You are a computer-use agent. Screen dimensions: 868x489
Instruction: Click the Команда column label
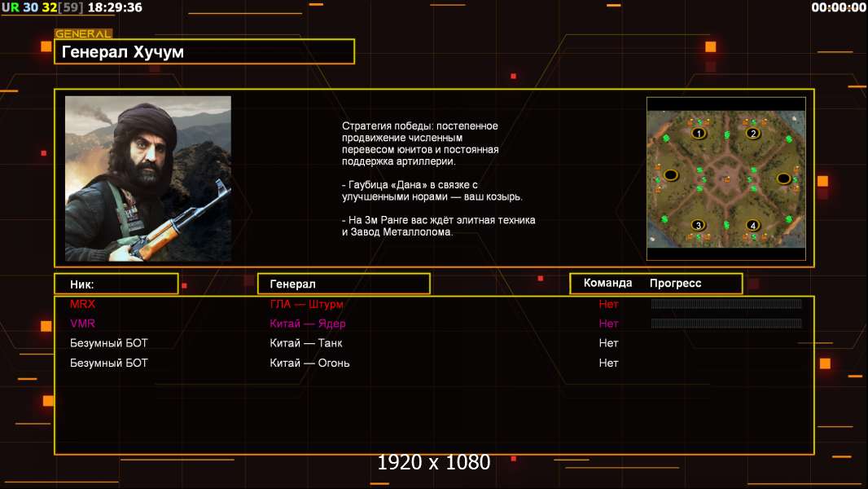pos(607,283)
